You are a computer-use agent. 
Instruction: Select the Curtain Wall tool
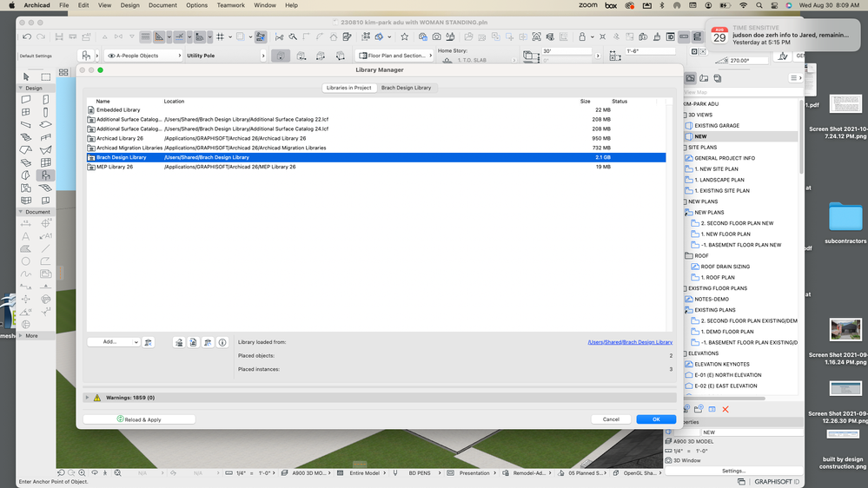pos(46,162)
